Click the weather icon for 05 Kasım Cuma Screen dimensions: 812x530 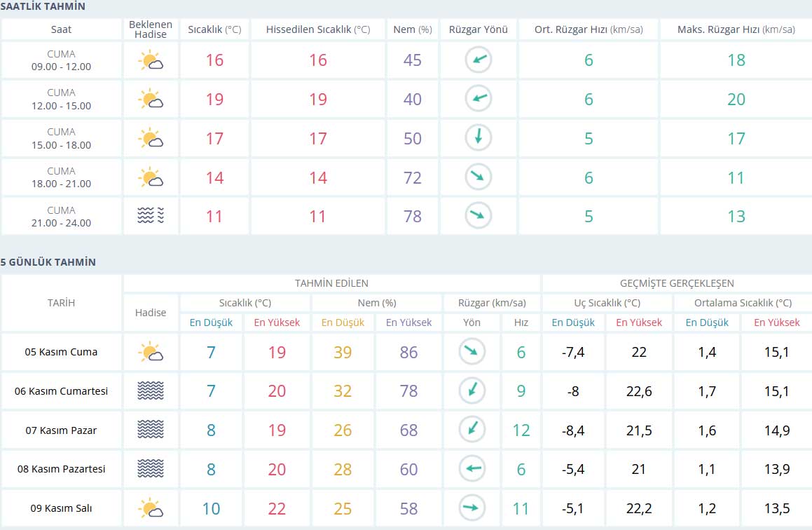pyautogui.click(x=151, y=352)
